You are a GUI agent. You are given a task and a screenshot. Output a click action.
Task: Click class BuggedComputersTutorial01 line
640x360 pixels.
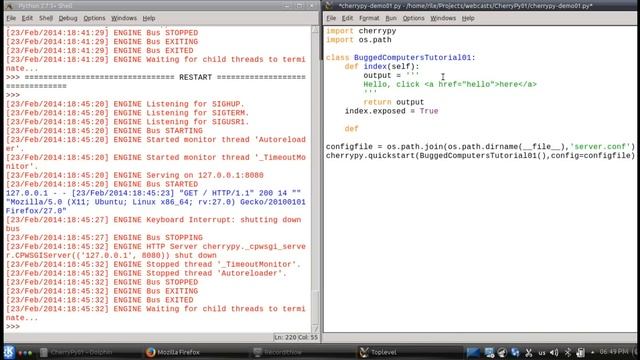pyautogui.click(x=400, y=58)
